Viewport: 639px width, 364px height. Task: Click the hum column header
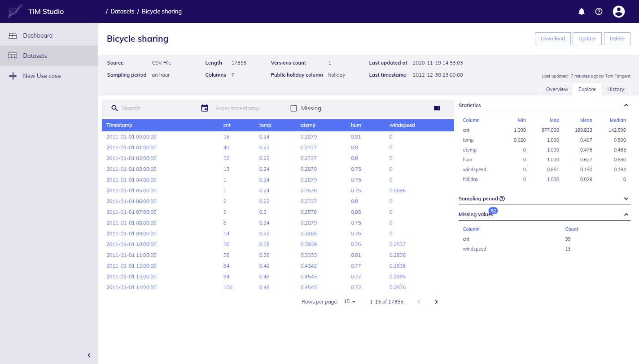356,125
